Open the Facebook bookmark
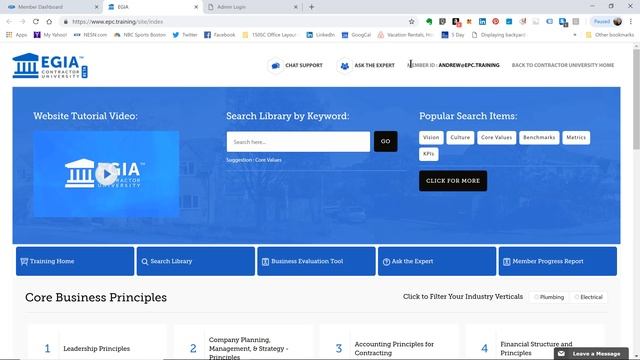 click(220, 35)
